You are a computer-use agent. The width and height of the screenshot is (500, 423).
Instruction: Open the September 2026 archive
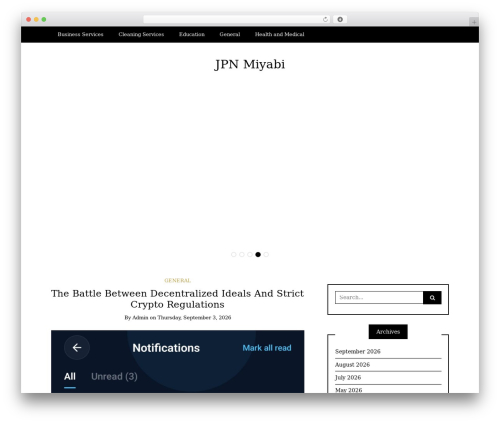click(x=358, y=351)
